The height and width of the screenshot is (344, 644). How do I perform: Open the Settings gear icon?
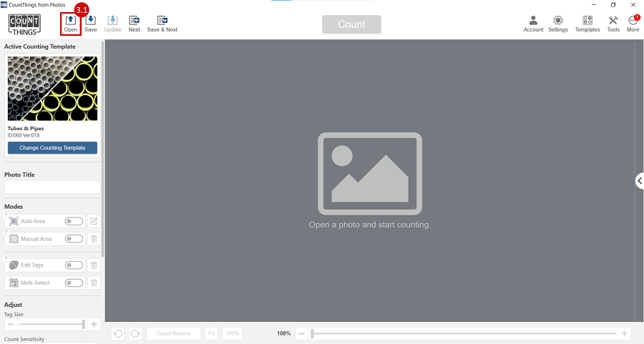point(558,21)
